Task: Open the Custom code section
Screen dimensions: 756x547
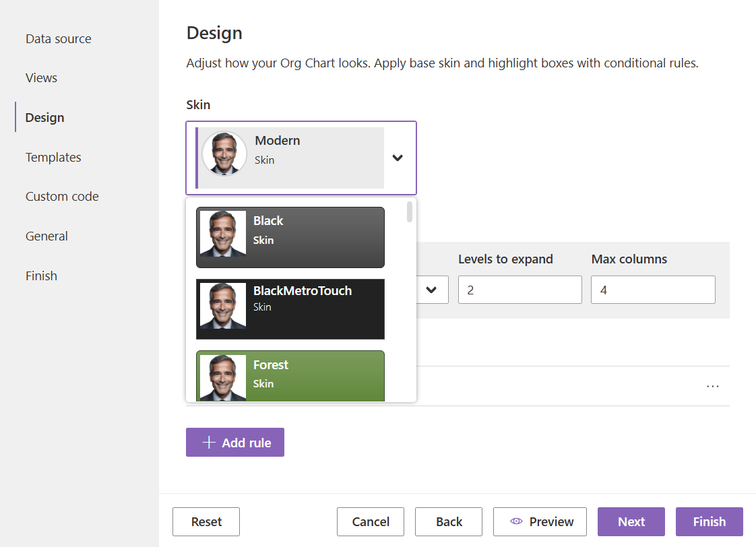Action: click(x=62, y=197)
